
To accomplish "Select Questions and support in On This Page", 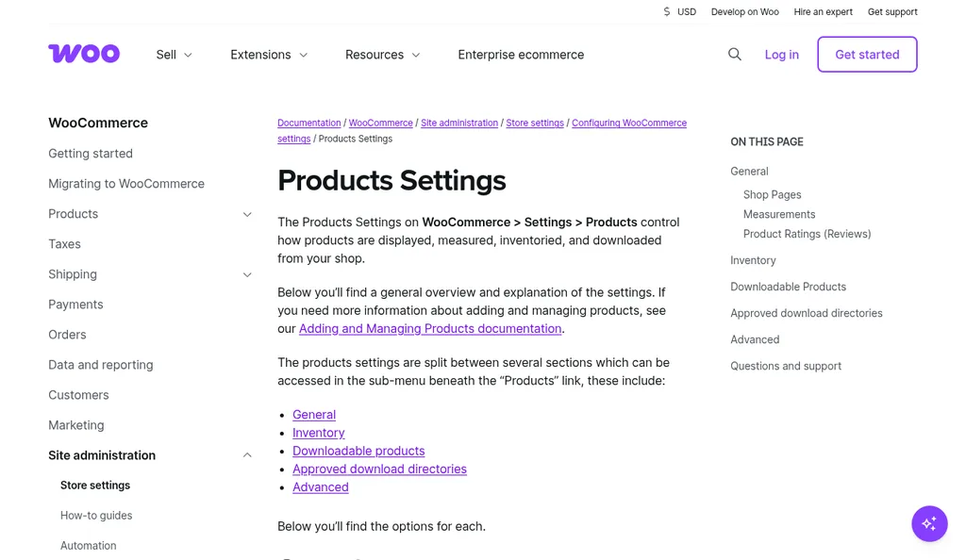I will tap(786, 366).
